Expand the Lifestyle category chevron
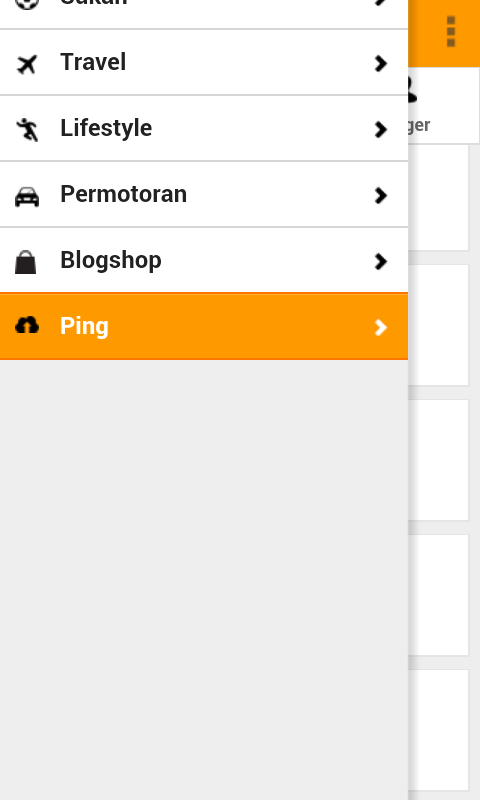This screenshot has width=480, height=800. point(381,129)
